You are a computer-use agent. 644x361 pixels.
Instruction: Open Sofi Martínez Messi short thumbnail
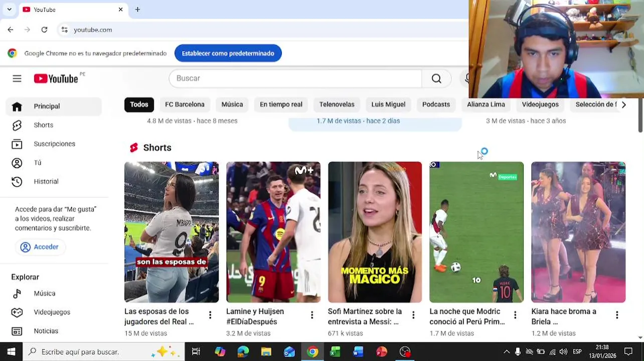375,232
